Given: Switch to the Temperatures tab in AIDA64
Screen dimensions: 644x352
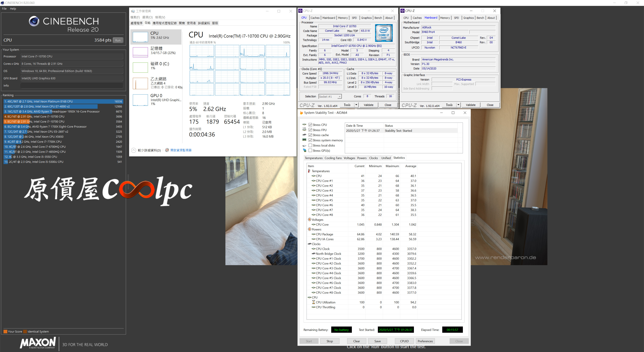Looking at the screenshot, I should pos(313,158).
